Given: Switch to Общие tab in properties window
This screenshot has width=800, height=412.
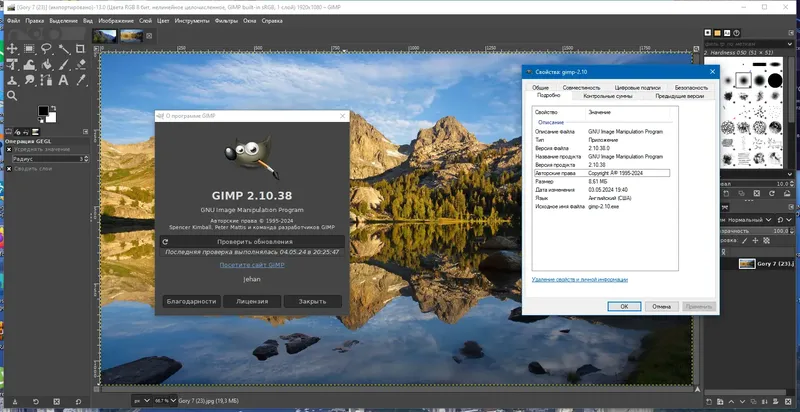Looking at the screenshot, I should [x=540, y=88].
